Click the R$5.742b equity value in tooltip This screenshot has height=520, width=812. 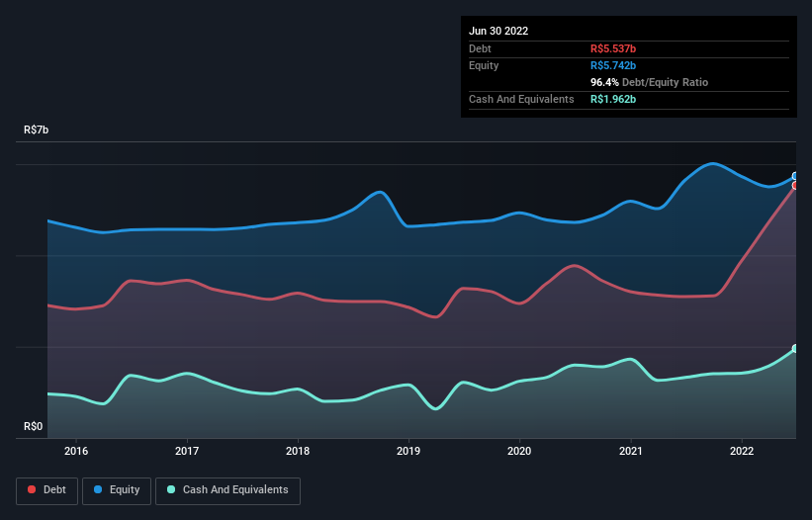[x=615, y=65]
